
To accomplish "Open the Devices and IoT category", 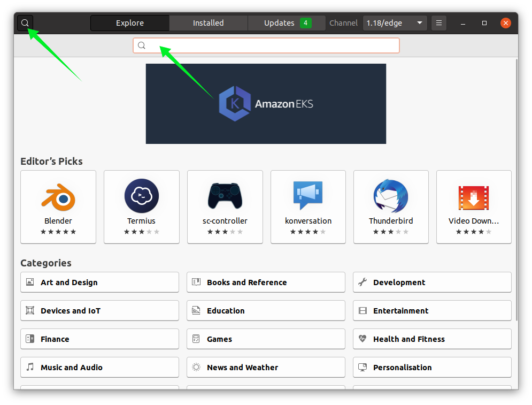I will [100, 311].
